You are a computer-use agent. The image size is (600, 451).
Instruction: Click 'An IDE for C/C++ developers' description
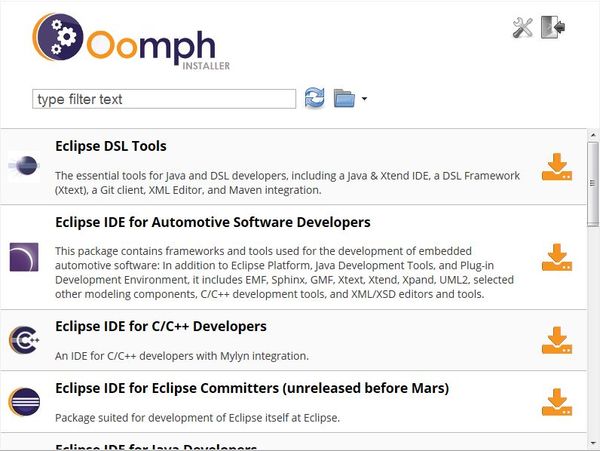[x=182, y=356]
